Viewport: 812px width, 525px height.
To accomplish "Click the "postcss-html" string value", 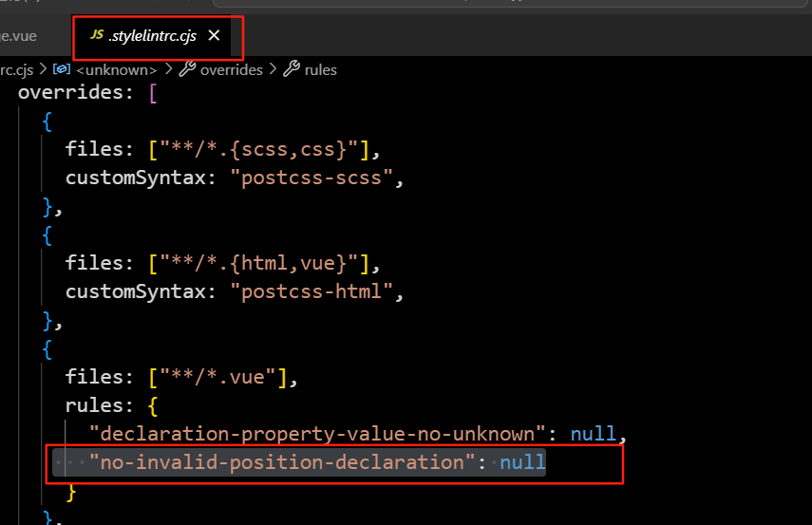I will (312, 291).
